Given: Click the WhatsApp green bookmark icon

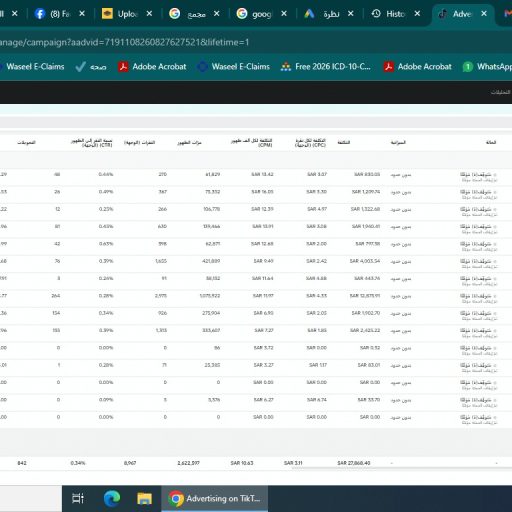Looking at the screenshot, I should point(468,67).
